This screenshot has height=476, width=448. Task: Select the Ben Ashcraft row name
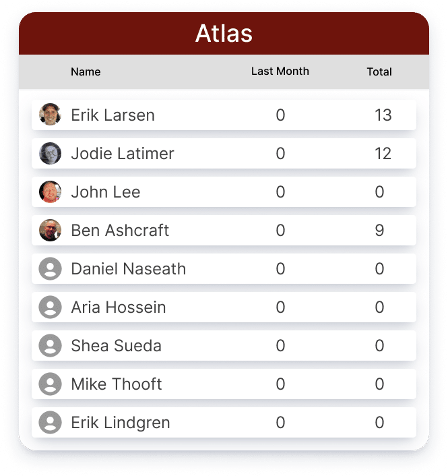click(120, 230)
